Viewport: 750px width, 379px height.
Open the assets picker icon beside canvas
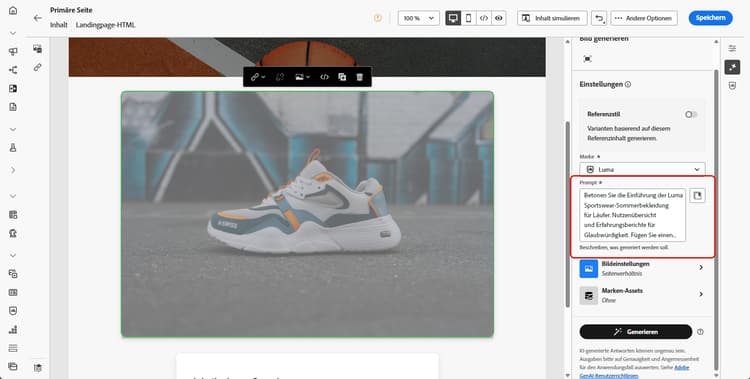(x=37, y=49)
